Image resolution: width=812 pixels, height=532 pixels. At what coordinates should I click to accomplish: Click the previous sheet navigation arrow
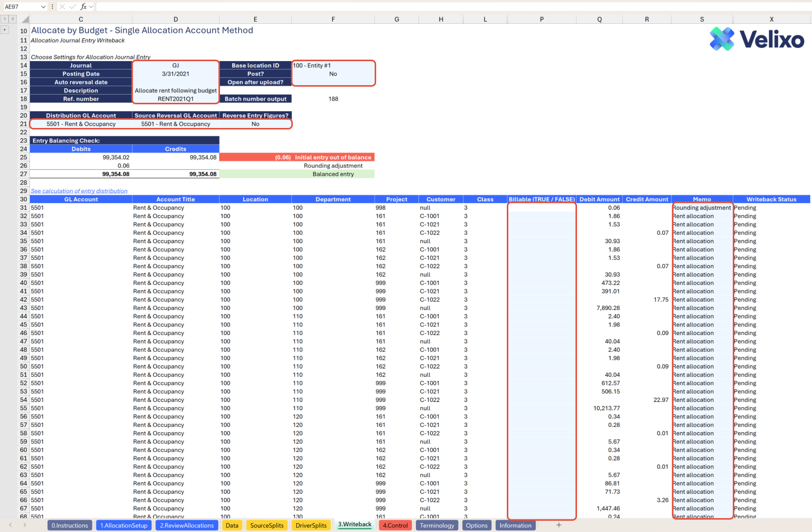tap(11, 525)
